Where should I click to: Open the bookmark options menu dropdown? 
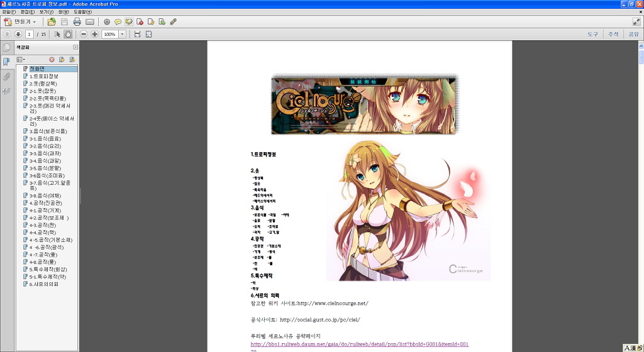click(21, 59)
